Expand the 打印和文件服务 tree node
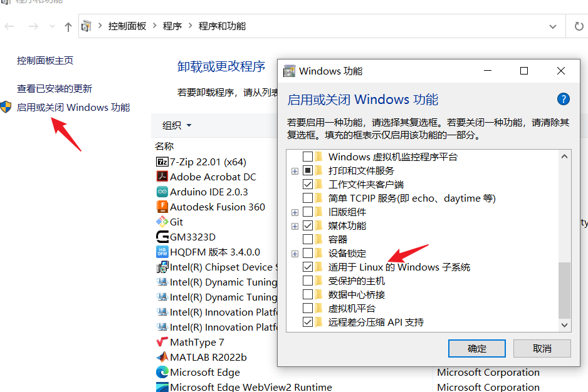This screenshot has height=392, width=588. [295, 172]
